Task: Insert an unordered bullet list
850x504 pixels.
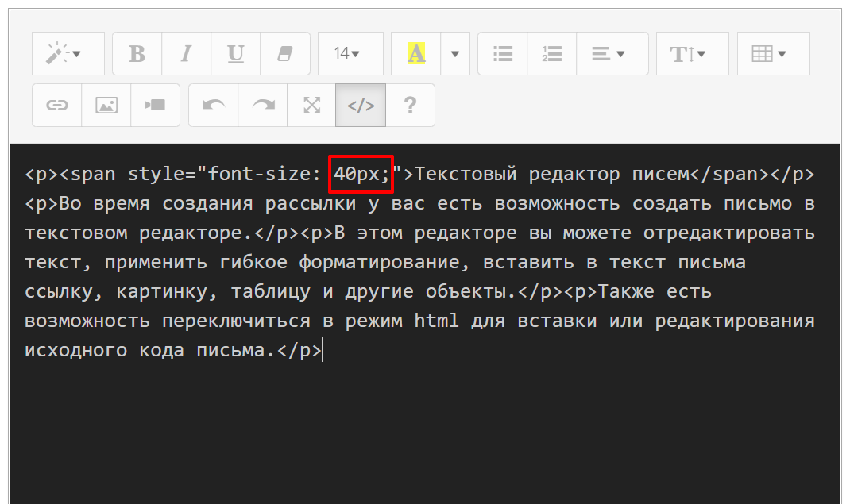Action: (502, 54)
